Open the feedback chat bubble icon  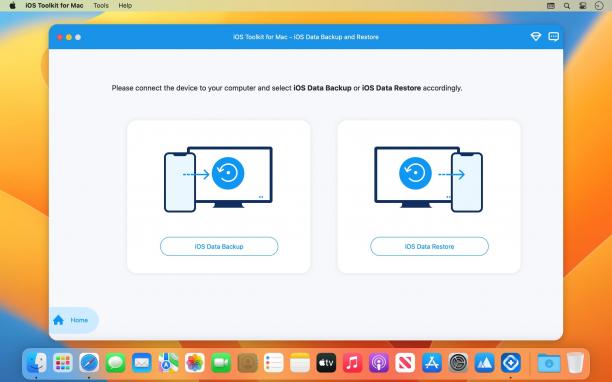click(x=553, y=37)
